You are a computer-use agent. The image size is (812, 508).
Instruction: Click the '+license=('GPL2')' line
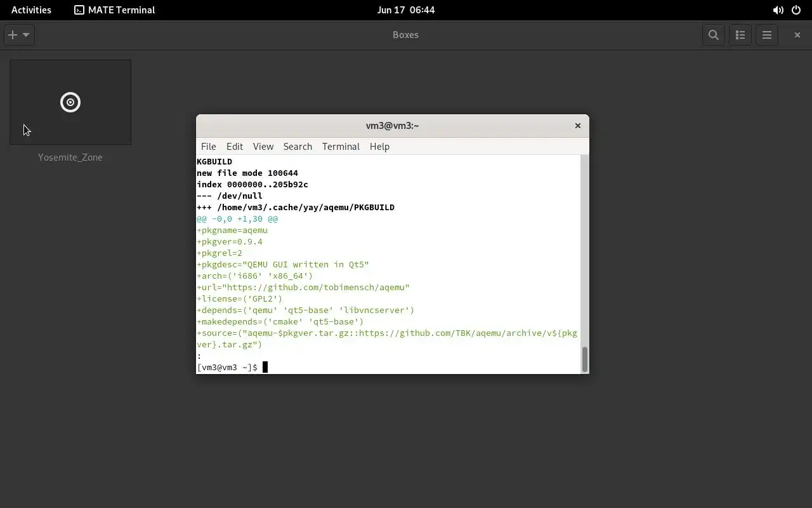240,298
